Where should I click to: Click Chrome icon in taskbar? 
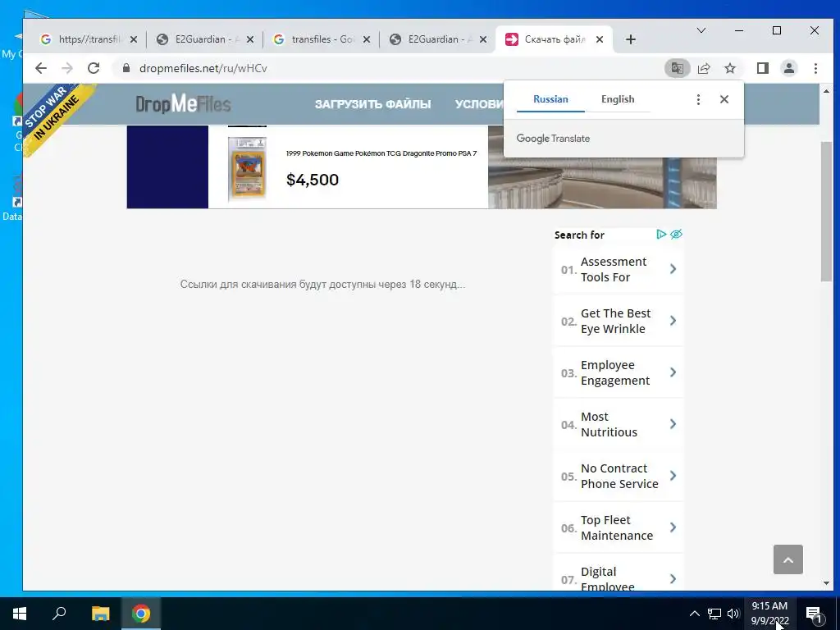(x=141, y=614)
